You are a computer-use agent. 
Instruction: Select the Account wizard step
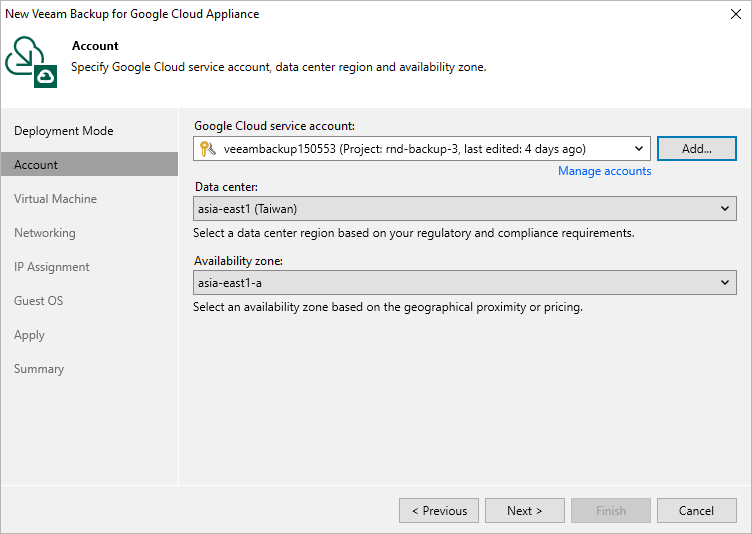click(89, 165)
